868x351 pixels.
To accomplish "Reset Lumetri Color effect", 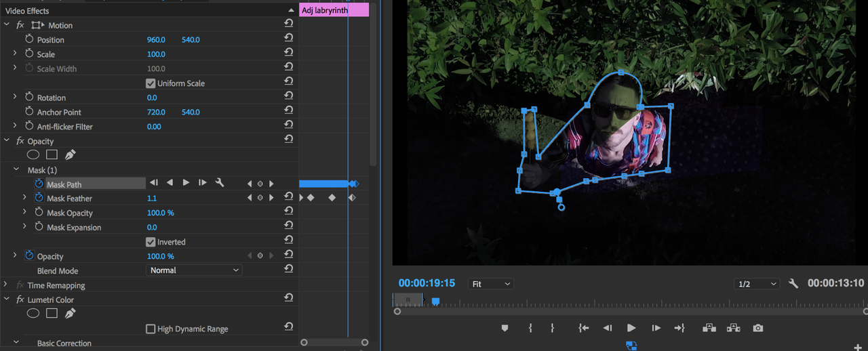I will tap(289, 299).
